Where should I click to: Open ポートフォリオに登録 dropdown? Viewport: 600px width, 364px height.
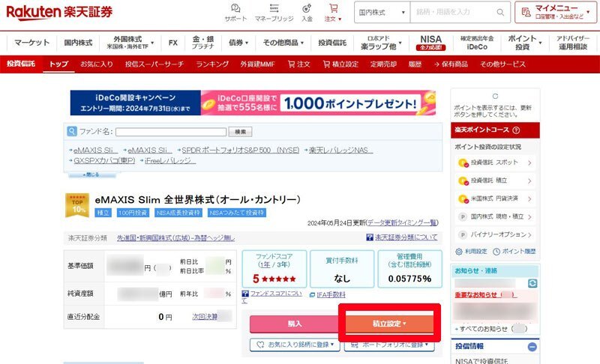389,345
